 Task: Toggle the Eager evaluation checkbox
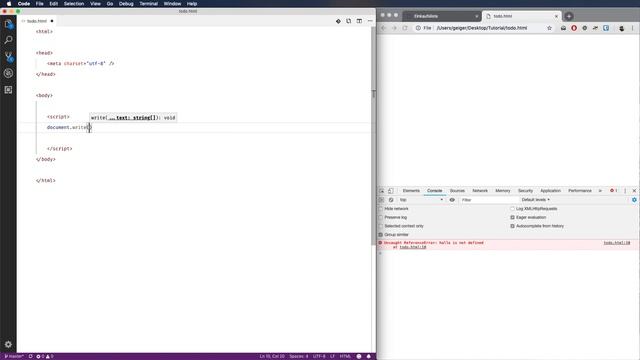(x=512, y=218)
